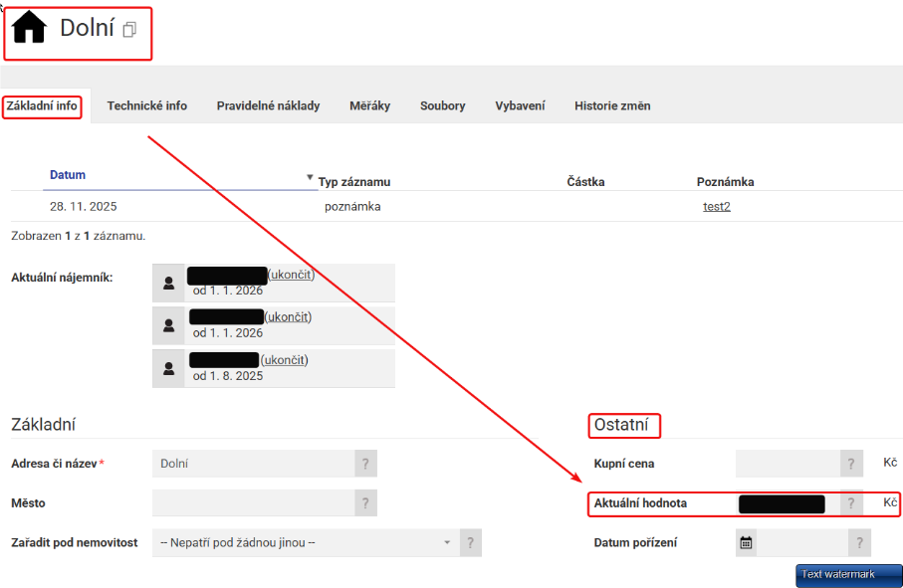Open calendar picker for Datum pořízení
The image size is (903, 588).
747,543
